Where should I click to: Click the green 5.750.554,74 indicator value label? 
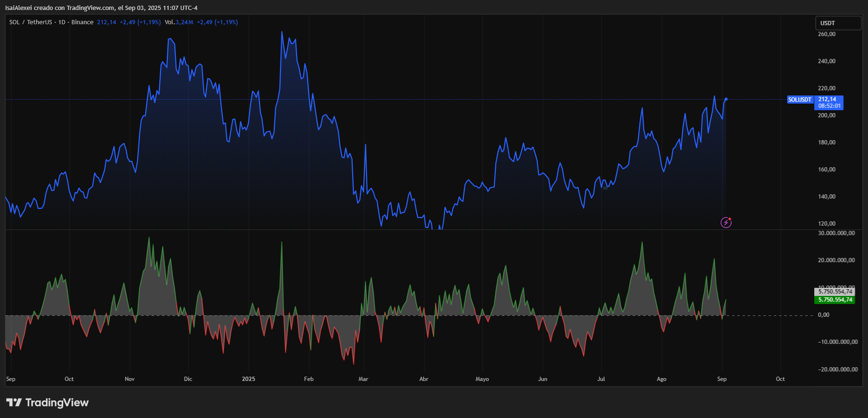click(x=835, y=300)
